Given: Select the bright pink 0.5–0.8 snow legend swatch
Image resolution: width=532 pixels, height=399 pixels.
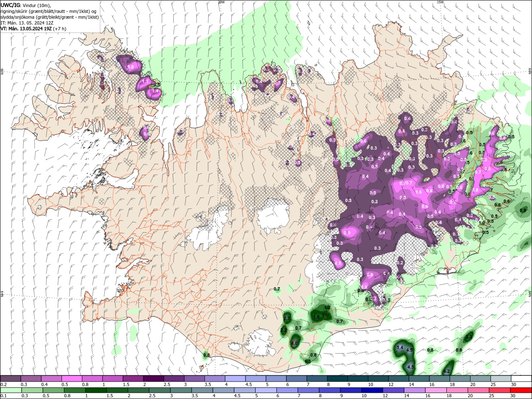Looking at the screenshot, I should tap(71, 379).
